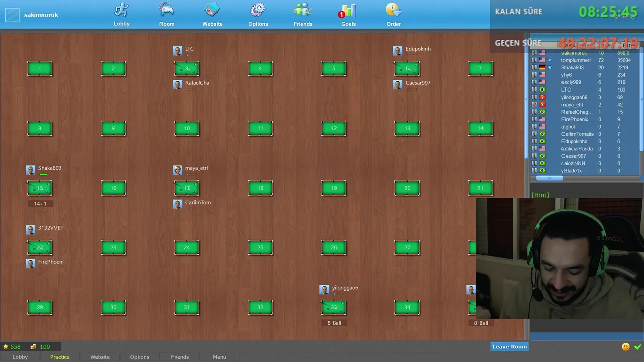Select pool table 34
This screenshot has height=362, width=644.
(407, 307)
